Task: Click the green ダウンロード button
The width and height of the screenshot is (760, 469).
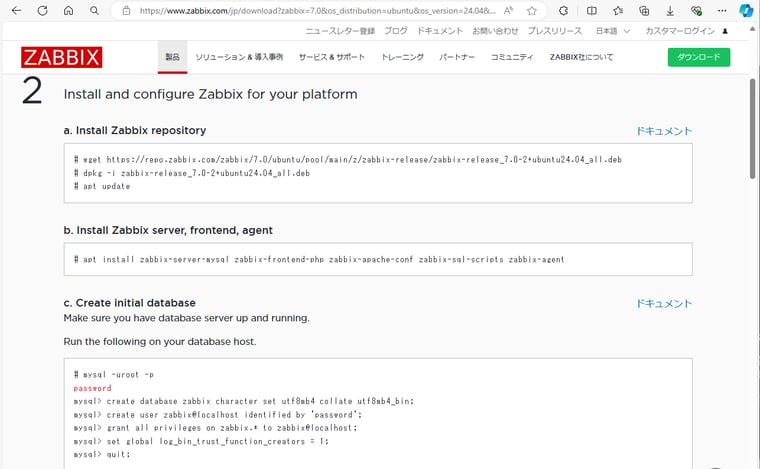Action: pyautogui.click(x=698, y=57)
